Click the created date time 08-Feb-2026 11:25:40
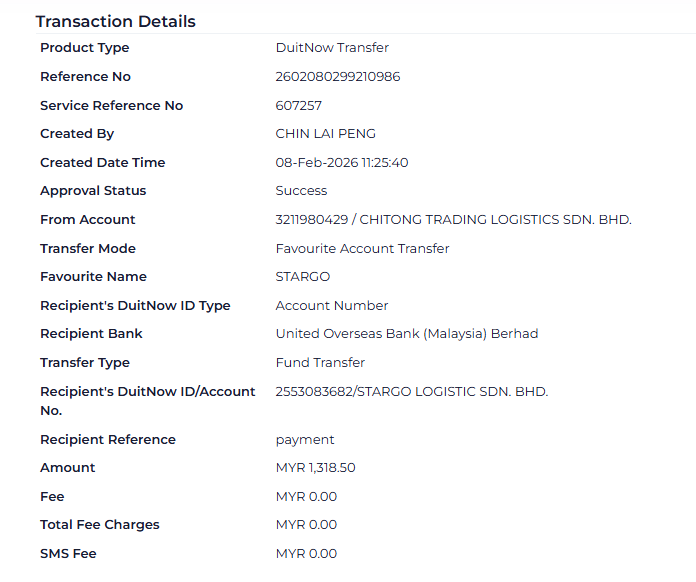The width and height of the screenshot is (696, 582). pos(341,163)
